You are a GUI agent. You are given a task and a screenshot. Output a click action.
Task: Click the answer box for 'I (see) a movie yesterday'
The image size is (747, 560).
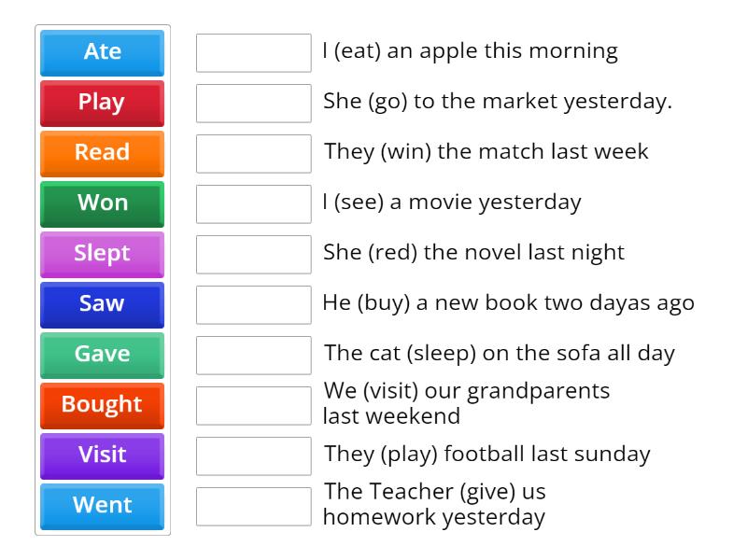click(x=253, y=203)
